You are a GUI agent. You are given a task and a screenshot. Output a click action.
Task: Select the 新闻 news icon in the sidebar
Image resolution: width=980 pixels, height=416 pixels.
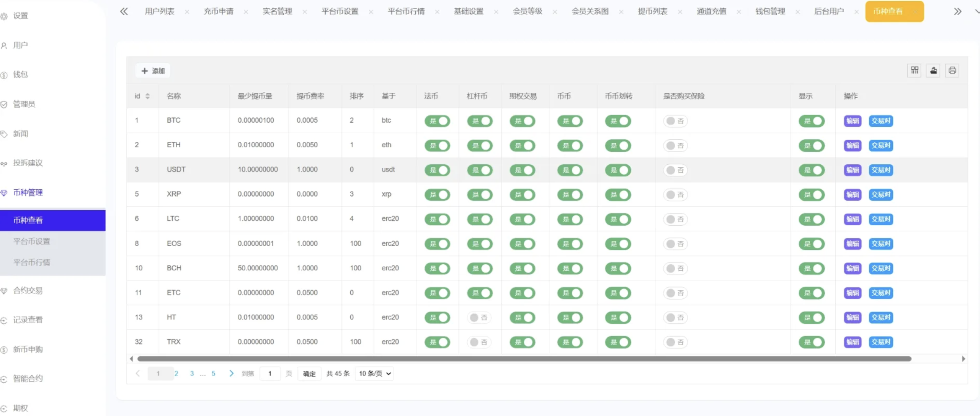pyautogui.click(x=4, y=133)
